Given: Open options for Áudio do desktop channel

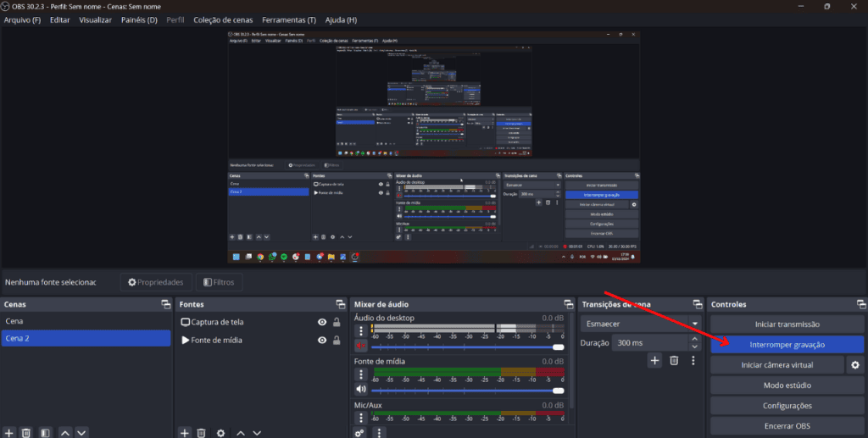Looking at the screenshot, I should tap(361, 330).
